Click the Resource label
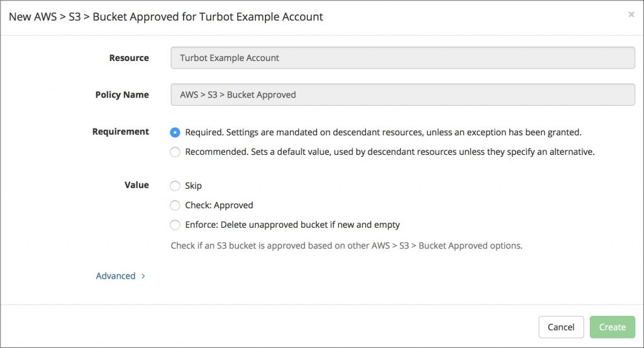This screenshot has width=644, height=348. pyautogui.click(x=129, y=58)
